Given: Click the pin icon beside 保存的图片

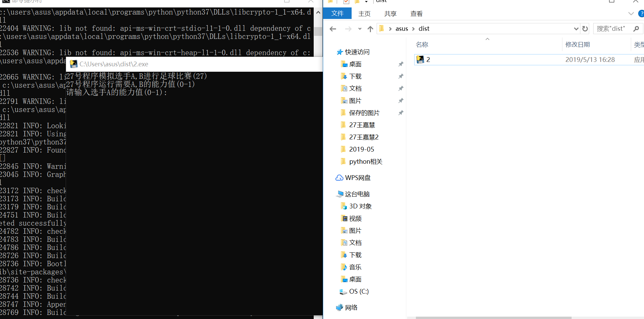Looking at the screenshot, I should click(401, 113).
